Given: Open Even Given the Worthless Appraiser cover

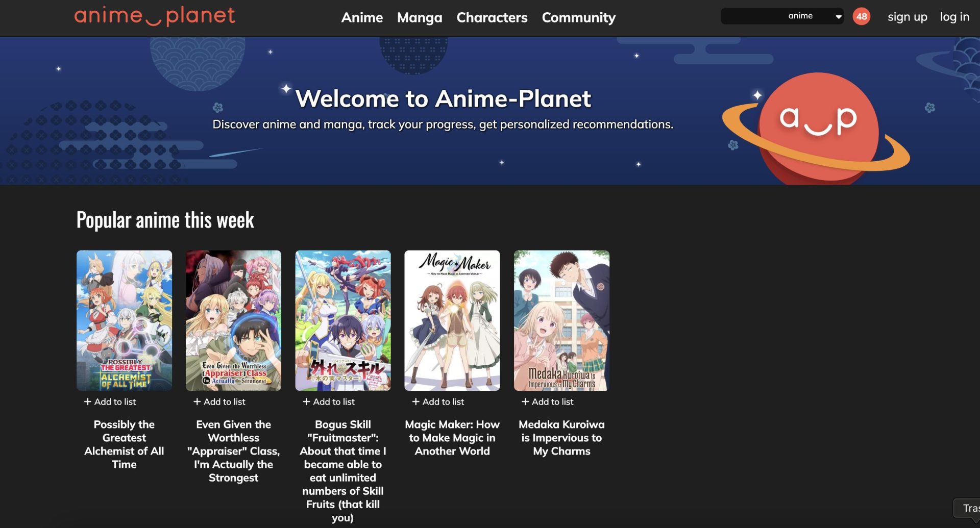Looking at the screenshot, I should pyautogui.click(x=233, y=320).
